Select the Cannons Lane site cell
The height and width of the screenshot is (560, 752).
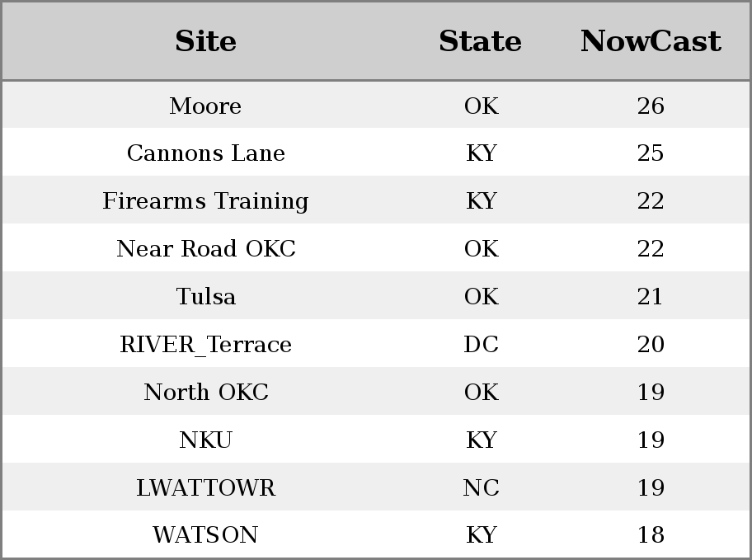(206, 153)
